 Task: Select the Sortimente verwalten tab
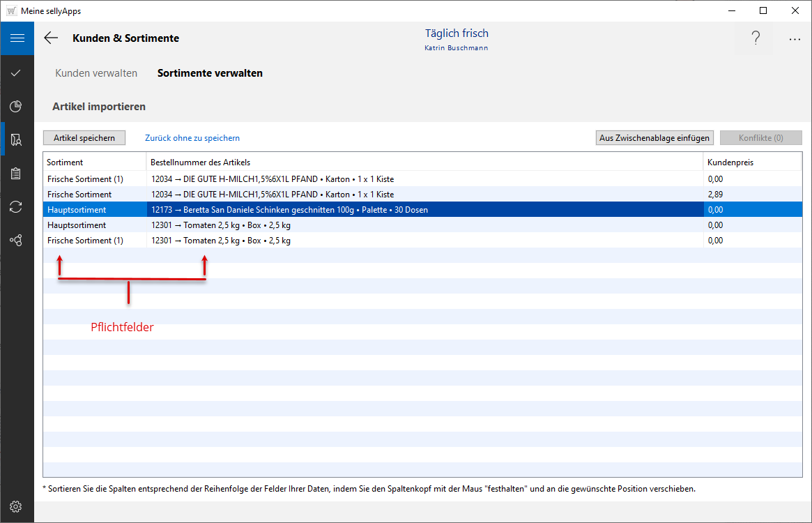click(x=210, y=73)
